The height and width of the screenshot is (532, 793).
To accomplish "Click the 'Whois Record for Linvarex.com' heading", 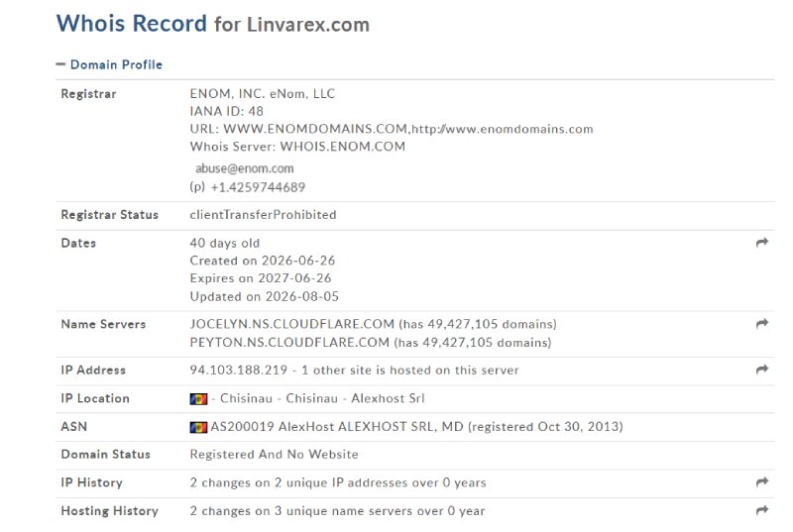I will 213,24.
